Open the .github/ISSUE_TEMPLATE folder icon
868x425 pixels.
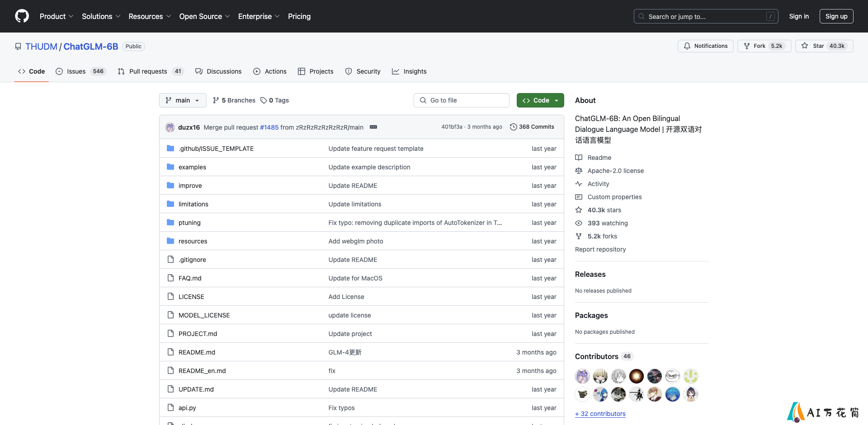170,149
